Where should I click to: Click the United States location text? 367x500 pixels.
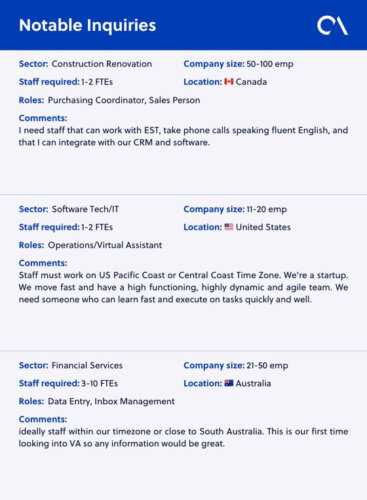click(263, 227)
